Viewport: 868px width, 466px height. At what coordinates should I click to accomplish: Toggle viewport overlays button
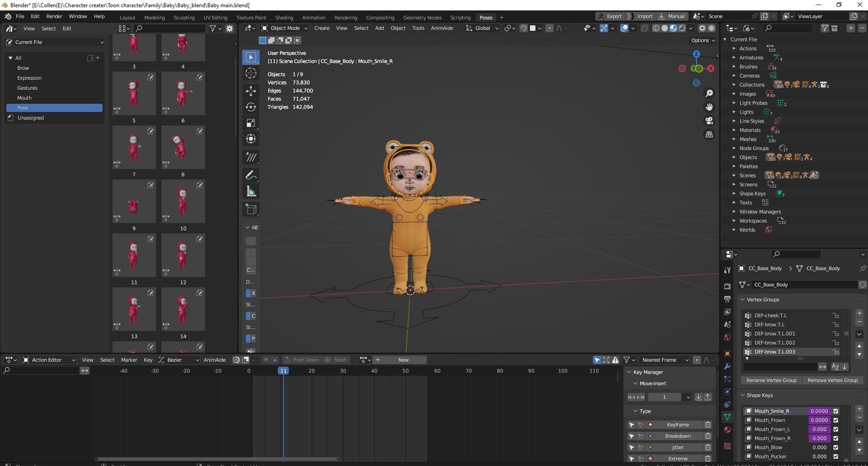pyautogui.click(x=624, y=28)
